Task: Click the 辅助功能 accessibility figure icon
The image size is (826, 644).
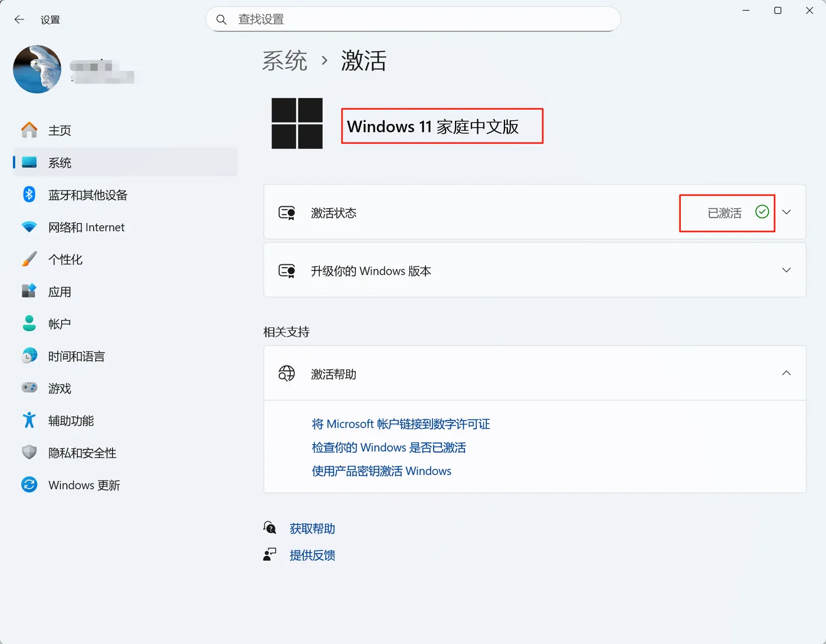Action: (x=29, y=420)
